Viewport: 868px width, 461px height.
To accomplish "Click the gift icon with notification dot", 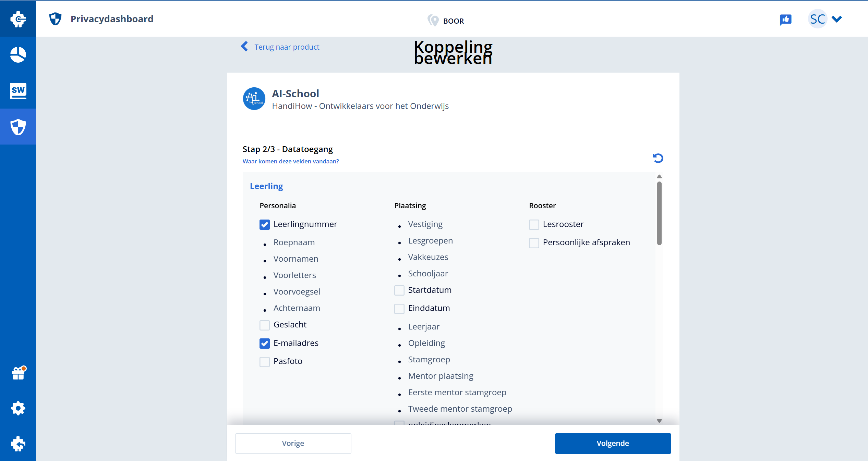I will [x=18, y=373].
